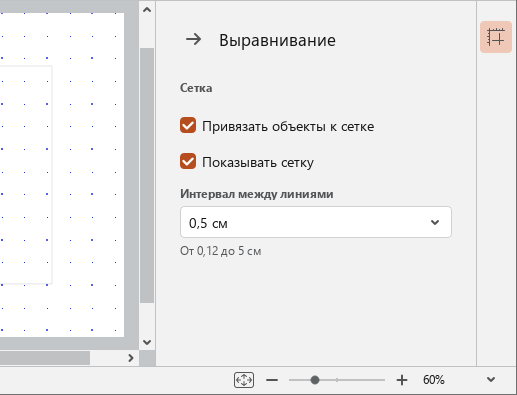Click the vertical scrollbar up arrow
This screenshot has width=517, height=395.
147,10
